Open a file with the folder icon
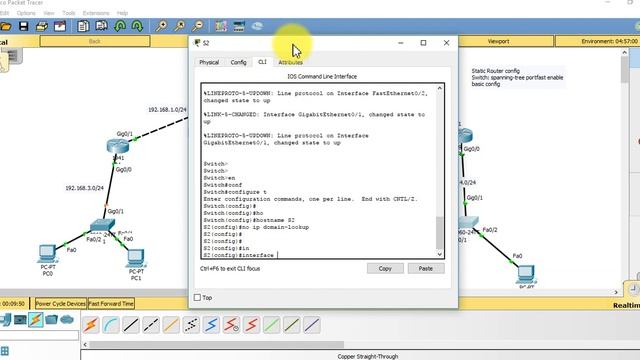The image size is (640, 360). (x=6, y=27)
